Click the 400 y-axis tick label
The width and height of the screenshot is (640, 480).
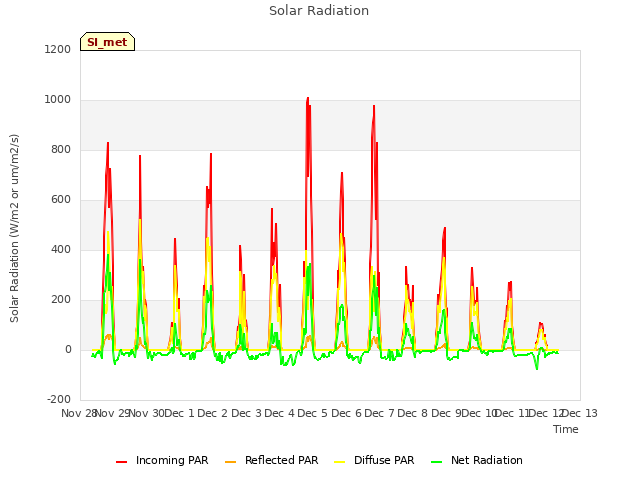[x=61, y=249]
